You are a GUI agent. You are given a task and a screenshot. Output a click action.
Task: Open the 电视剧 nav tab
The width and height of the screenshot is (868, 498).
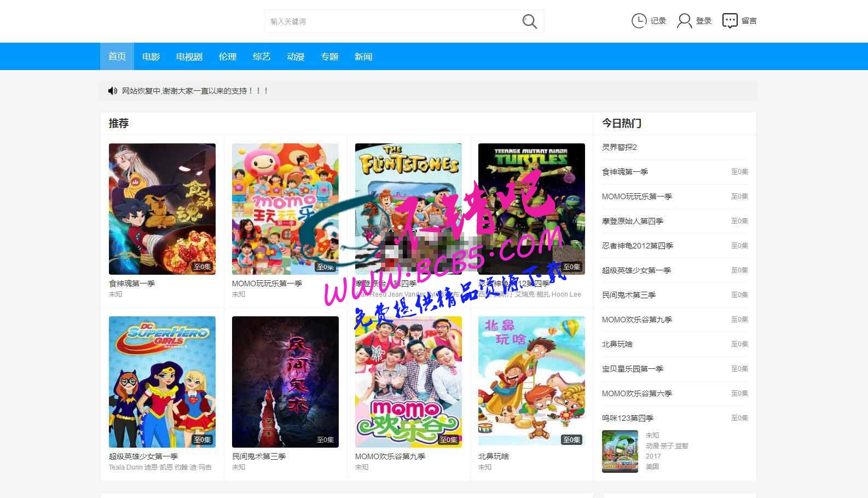[x=189, y=56]
